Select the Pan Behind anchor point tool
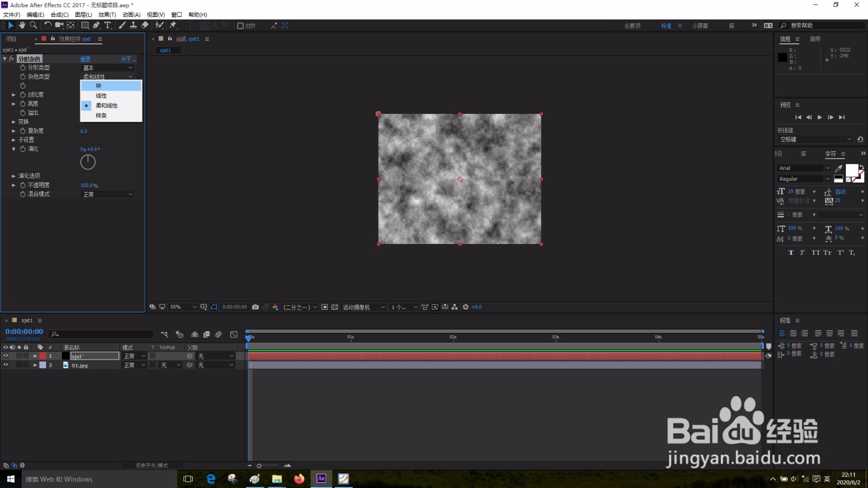 pos(71,25)
